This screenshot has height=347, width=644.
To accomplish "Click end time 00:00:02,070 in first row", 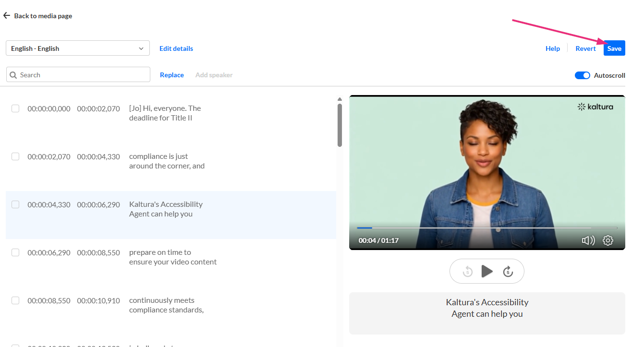I will click(x=98, y=108).
